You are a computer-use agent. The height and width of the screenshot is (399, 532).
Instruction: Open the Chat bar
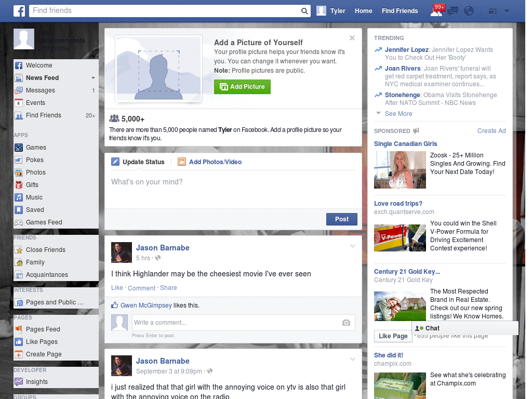tap(465, 328)
